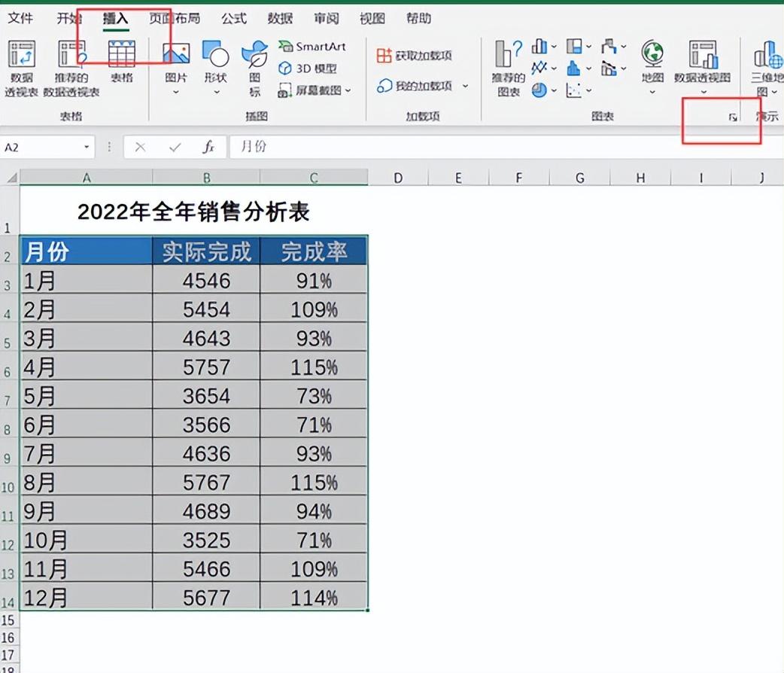Open formula bar options dots

tap(109, 147)
